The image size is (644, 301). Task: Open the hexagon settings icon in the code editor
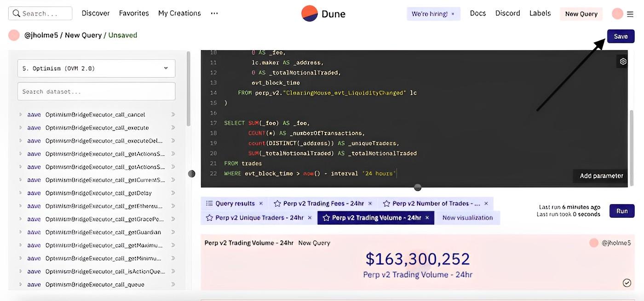coord(623,62)
